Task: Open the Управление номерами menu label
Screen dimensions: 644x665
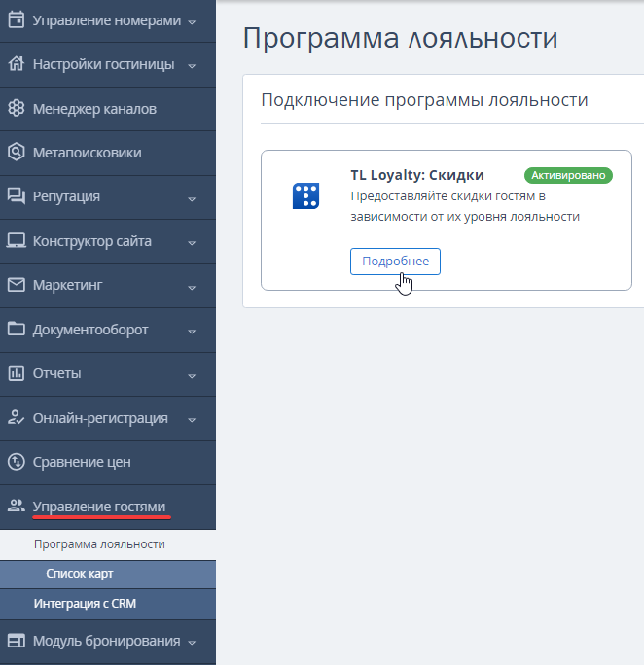Action: tap(107, 20)
